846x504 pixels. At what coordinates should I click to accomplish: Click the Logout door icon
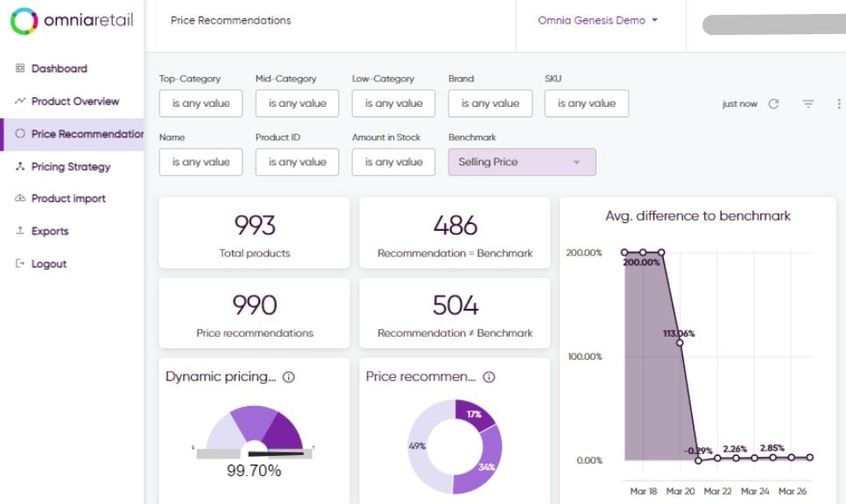tap(20, 263)
